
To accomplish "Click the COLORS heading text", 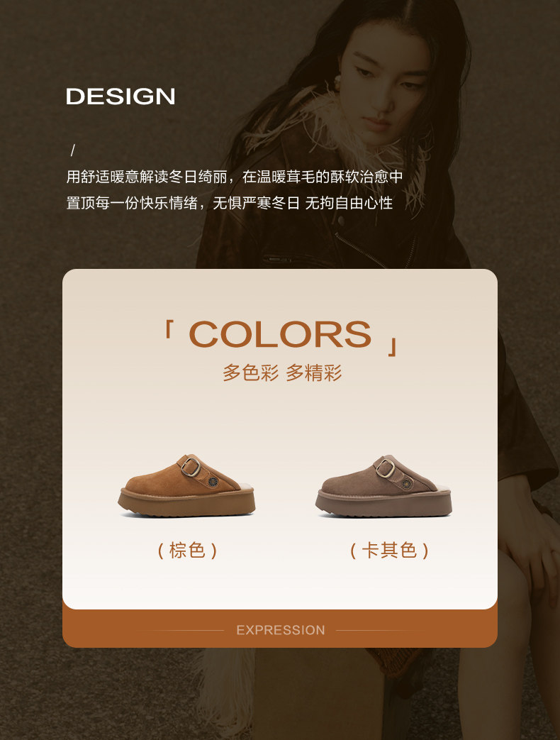I will (280, 334).
